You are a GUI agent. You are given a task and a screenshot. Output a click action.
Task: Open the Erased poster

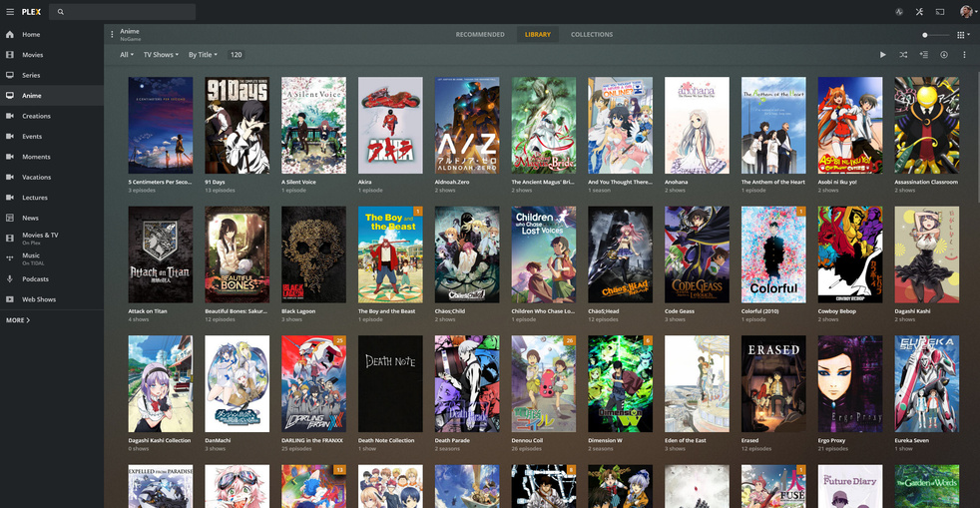tap(773, 383)
